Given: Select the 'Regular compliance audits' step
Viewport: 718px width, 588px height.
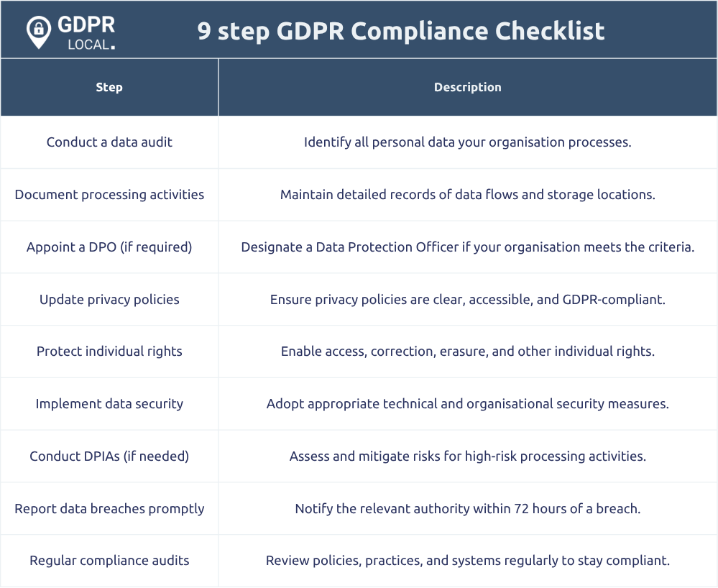Looking at the screenshot, I should (109, 561).
